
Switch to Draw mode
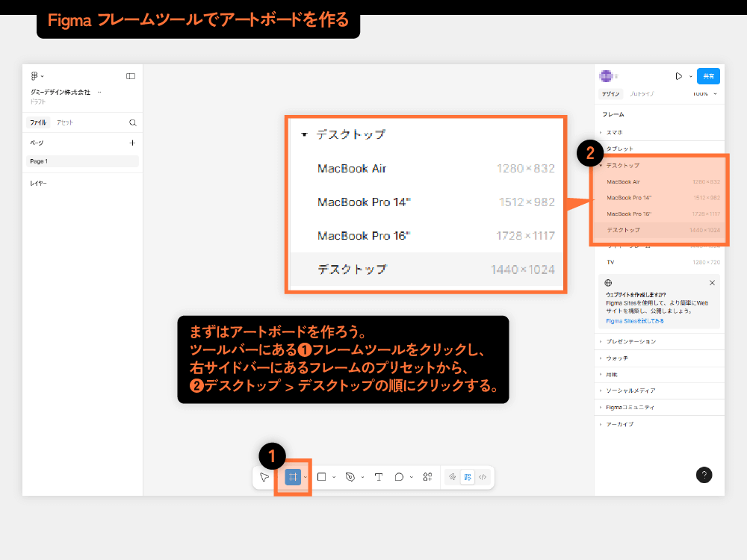[453, 477]
